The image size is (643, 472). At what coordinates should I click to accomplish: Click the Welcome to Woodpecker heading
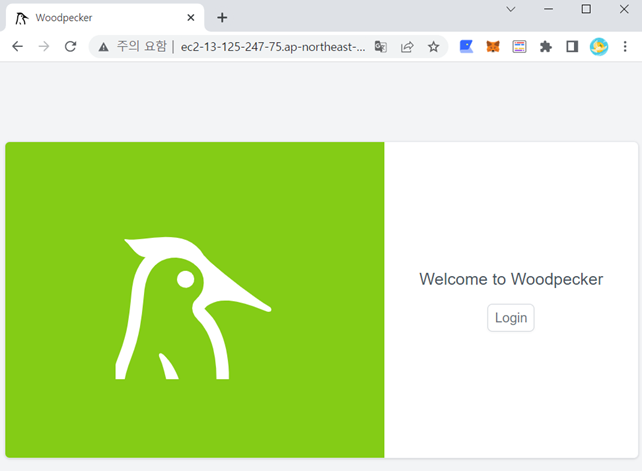511,279
